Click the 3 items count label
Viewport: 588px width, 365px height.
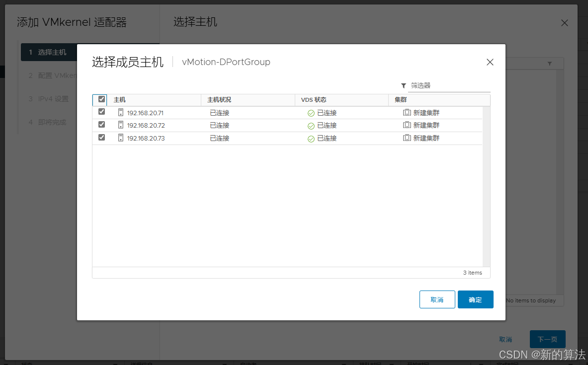pos(473,273)
